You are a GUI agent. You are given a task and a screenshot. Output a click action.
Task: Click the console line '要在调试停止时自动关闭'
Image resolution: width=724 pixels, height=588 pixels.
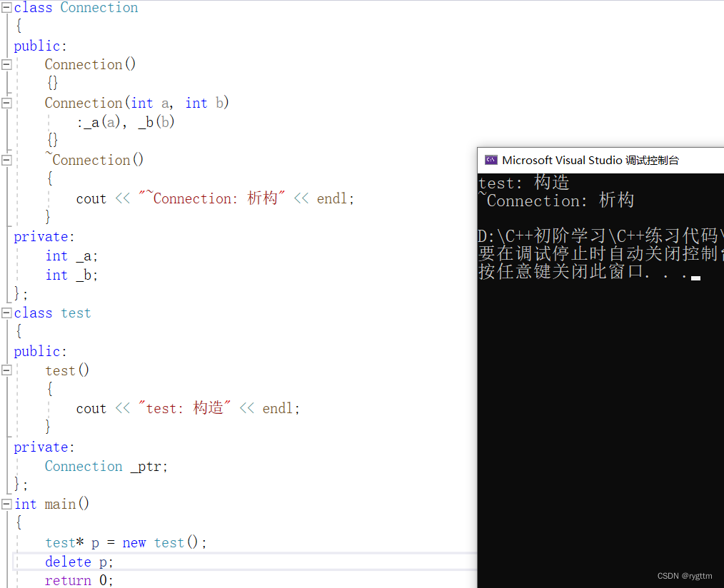600,253
